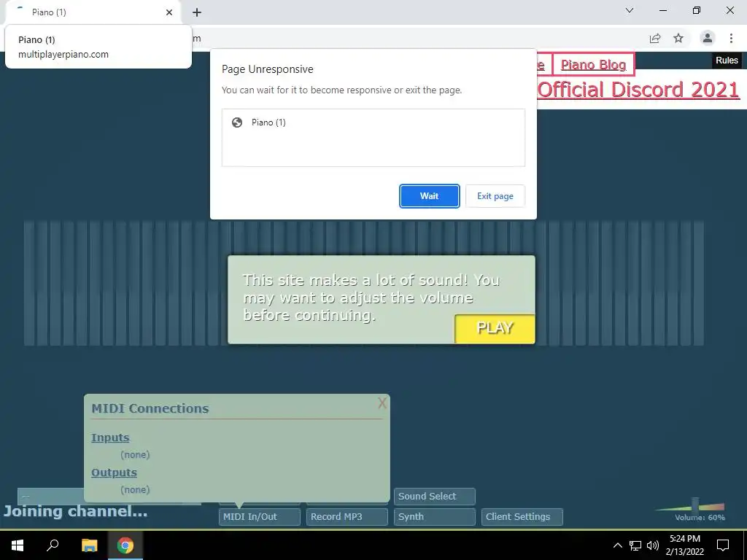Screen dimensions: 747x560
Task: Click the Joining channel... status text
Action: [x=75, y=511]
